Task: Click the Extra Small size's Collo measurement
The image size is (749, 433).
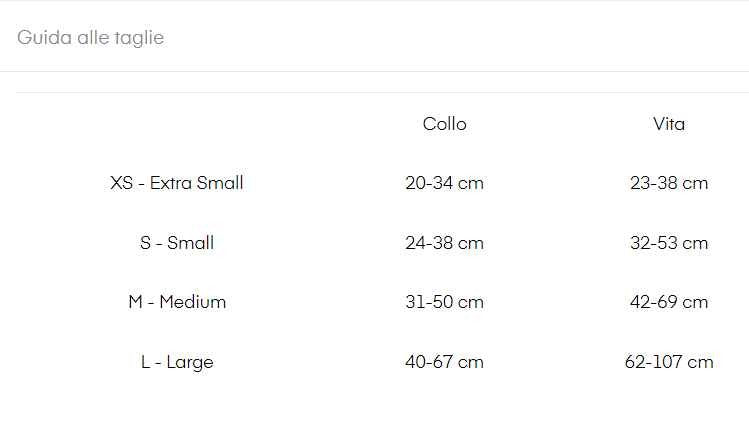Action: (x=444, y=183)
